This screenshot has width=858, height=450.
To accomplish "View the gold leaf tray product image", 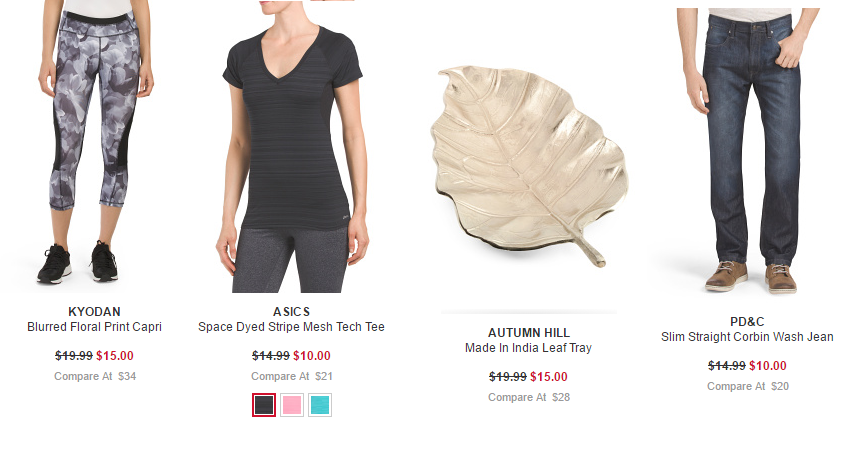I will click(529, 166).
